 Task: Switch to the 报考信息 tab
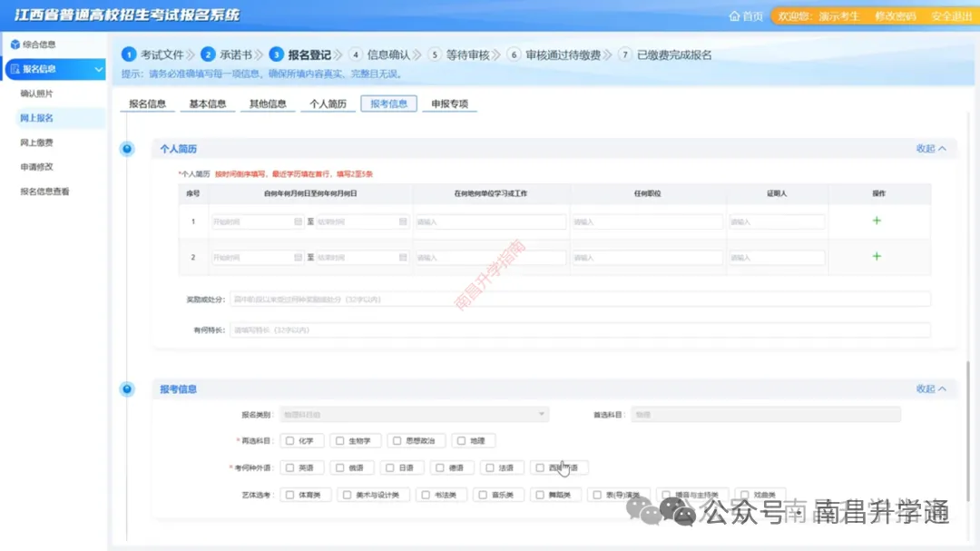tap(388, 103)
